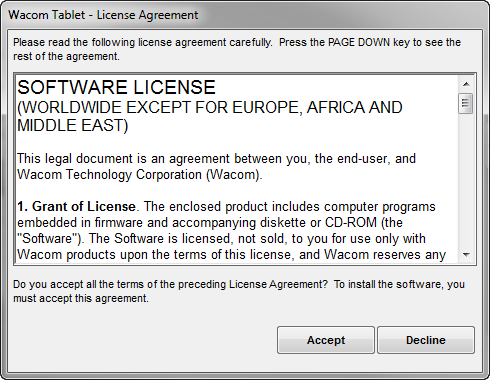The width and height of the screenshot is (490, 380).
Task: Click the '(WORLDWIDE EXCEPT FOR EUROPE, AFRICA AND' line
Action: 210,107
